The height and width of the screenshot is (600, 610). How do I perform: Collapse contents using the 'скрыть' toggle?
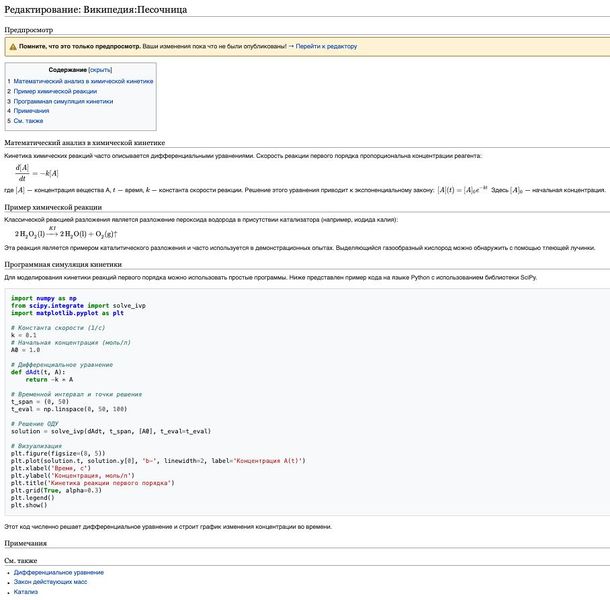point(100,70)
